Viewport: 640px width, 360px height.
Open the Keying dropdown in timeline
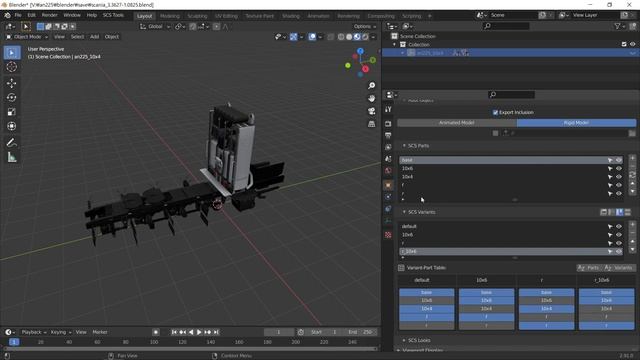60,332
